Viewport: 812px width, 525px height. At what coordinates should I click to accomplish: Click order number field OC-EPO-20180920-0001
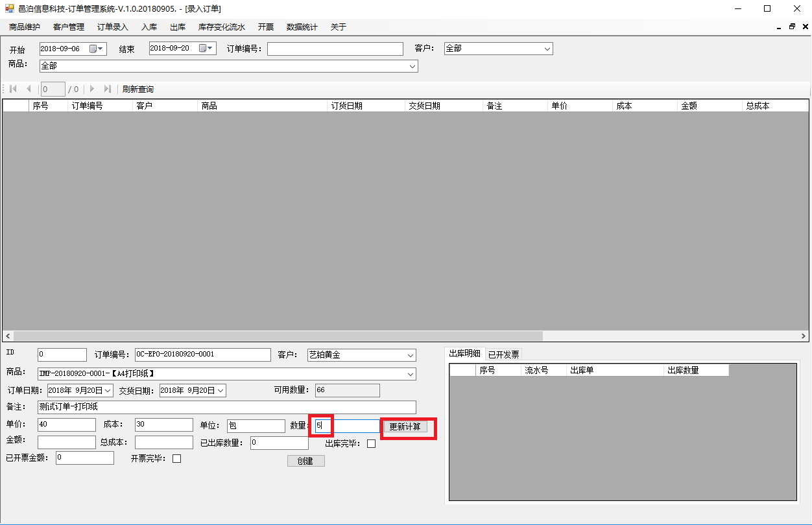click(x=202, y=355)
